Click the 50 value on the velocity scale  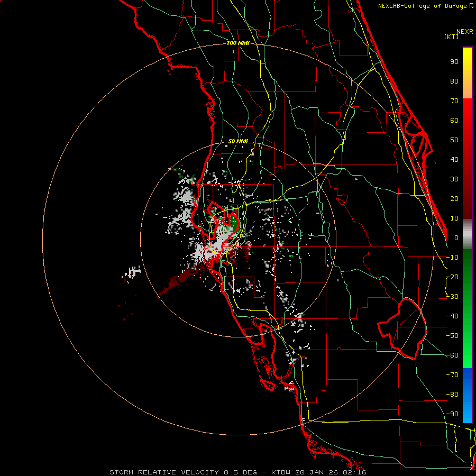(x=454, y=140)
